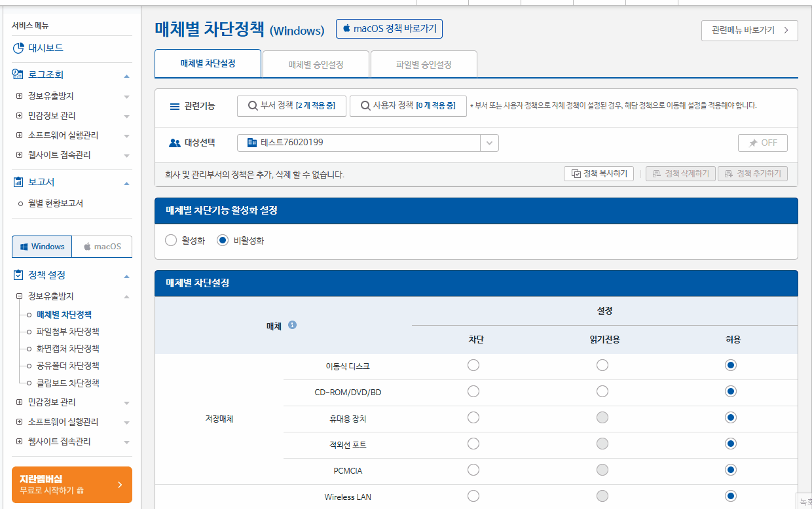Open the info tooltip icon beside 매체

tap(293, 325)
